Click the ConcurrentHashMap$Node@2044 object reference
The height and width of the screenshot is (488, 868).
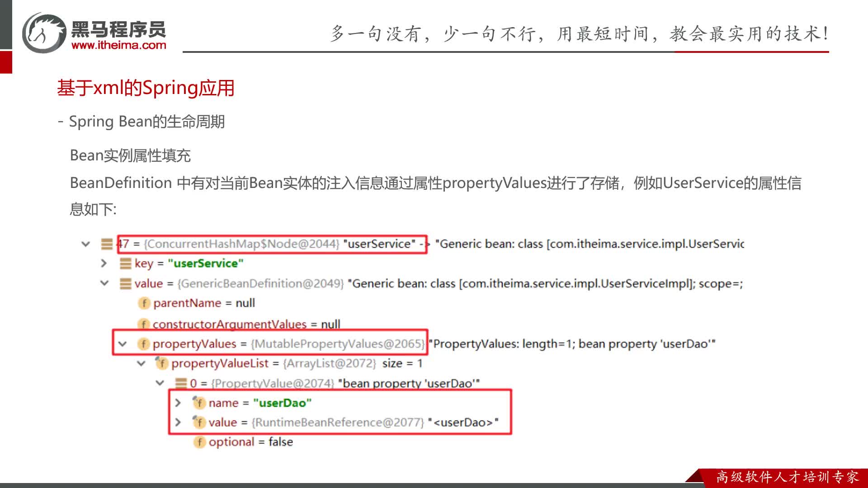click(x=241, y=244)
